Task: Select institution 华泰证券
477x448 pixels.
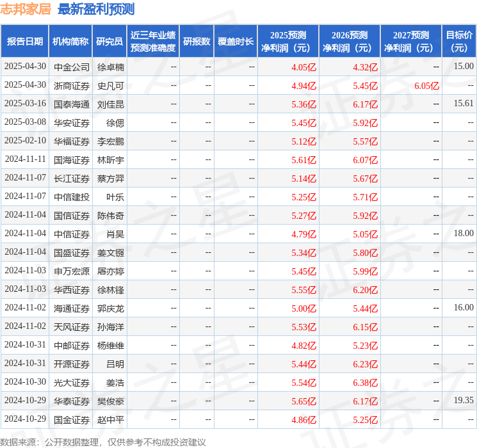Action: tap(72, 401)
